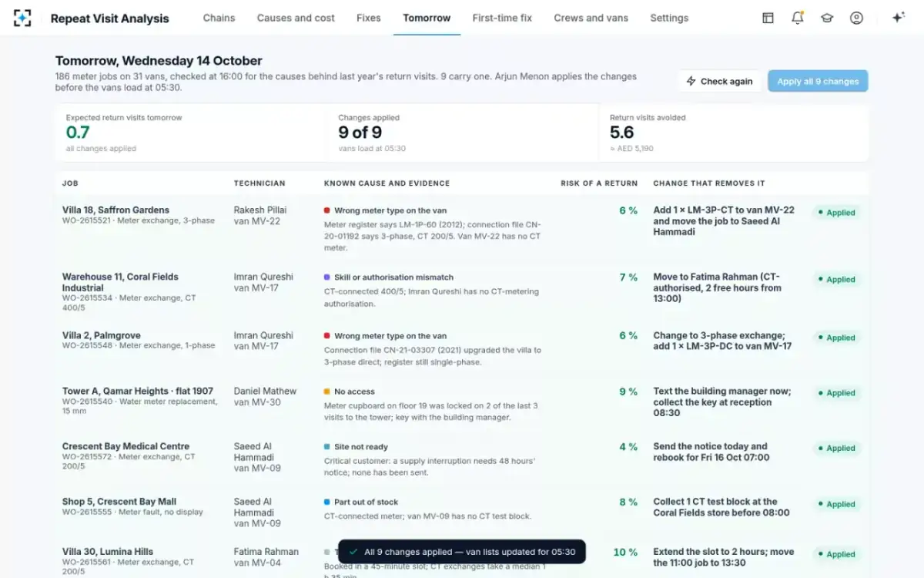Open the Fixes tab
The image size is (924, 578).
369,18
